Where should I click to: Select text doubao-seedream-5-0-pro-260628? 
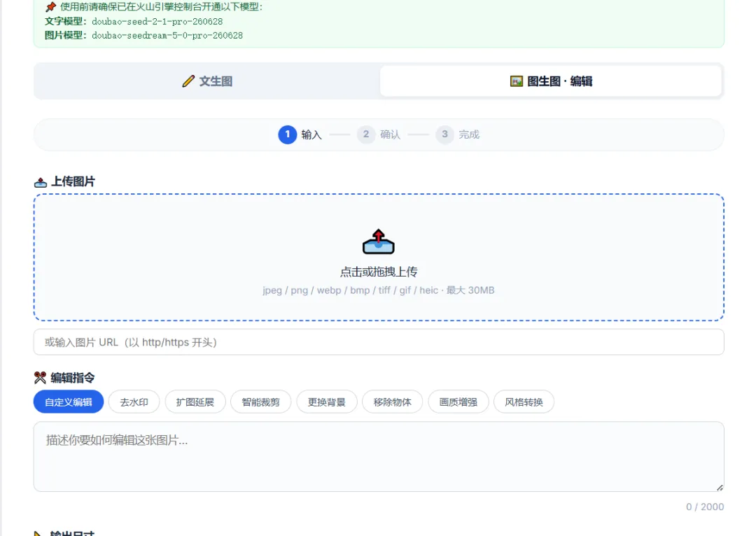pyautogui.click(x=167, y=35)
